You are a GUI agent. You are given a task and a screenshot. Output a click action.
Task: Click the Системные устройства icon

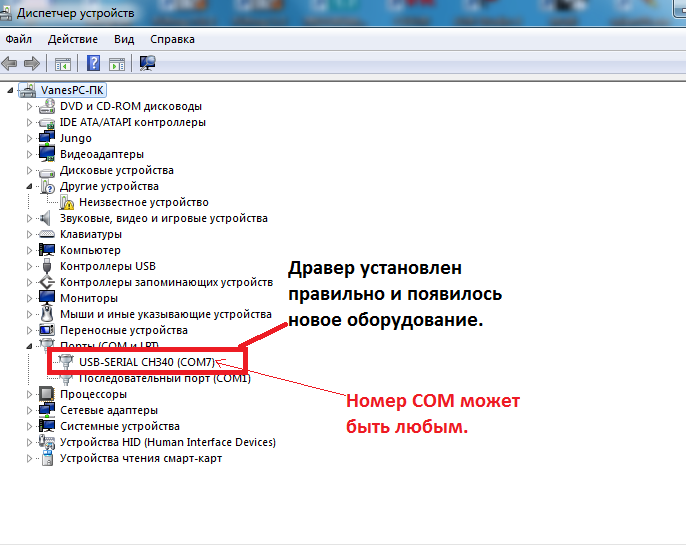(47, 426)
